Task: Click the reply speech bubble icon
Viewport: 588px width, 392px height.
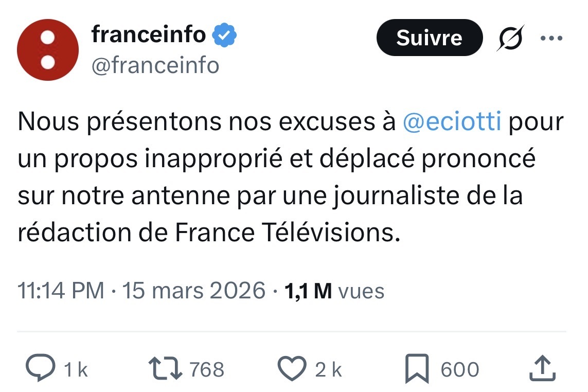Action: [x=40, y=369]
